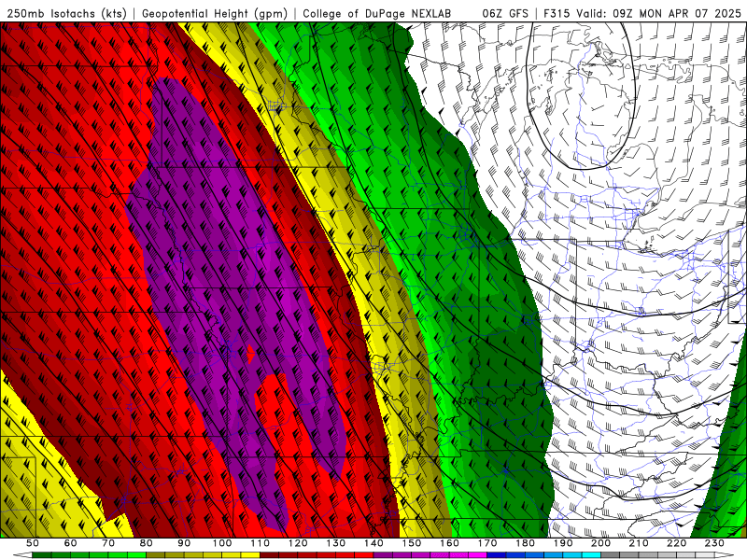Image resolution: width=747 pixels, height=560 pixels.
Task: Click the 60 knot colorbar label
Action: tap(71, 543)
